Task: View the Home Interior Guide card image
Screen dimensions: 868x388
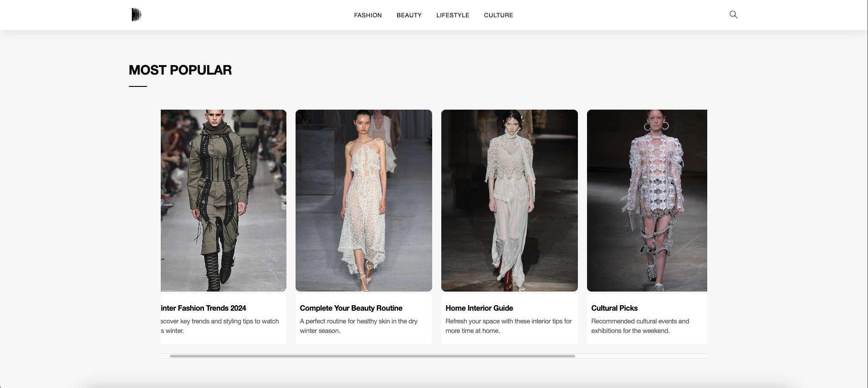Action: click(509, 200)
